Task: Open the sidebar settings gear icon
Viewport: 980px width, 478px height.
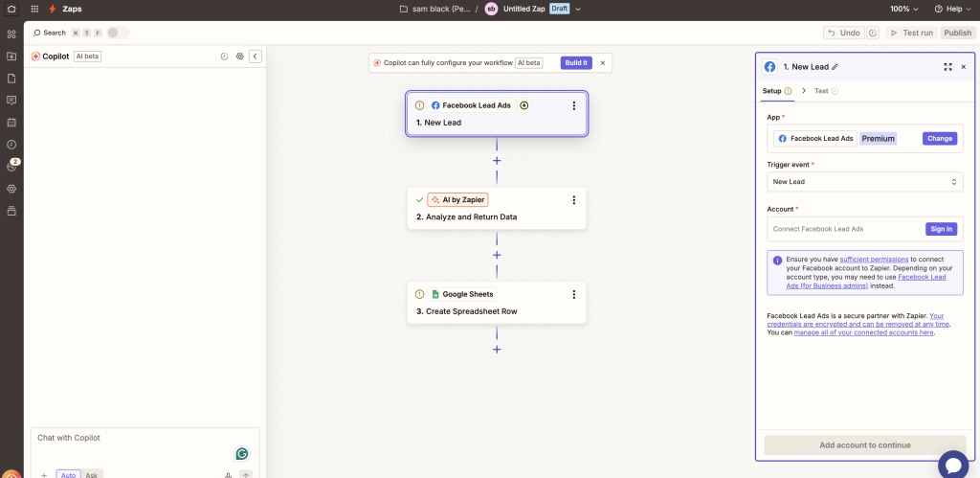Action: (11, 189)
